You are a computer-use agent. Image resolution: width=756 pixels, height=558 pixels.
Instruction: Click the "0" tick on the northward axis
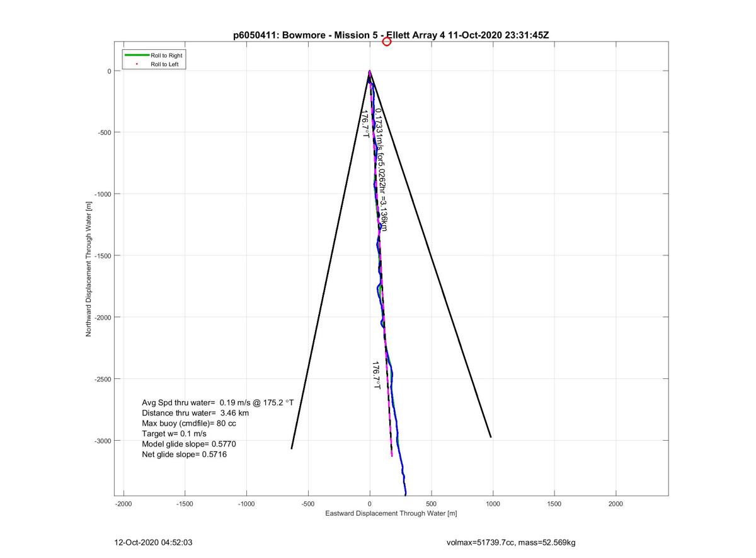pos(109,71)
